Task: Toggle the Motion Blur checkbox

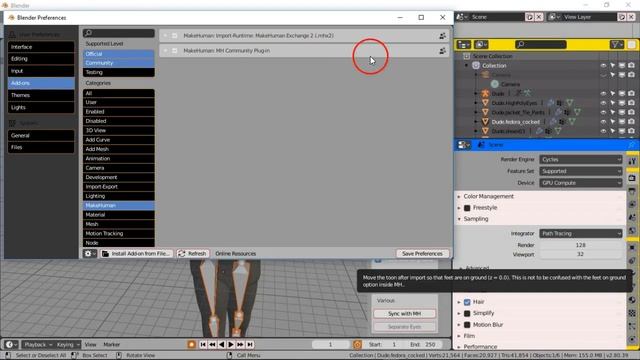Action: pyautogui.click(x=467, y=325)
